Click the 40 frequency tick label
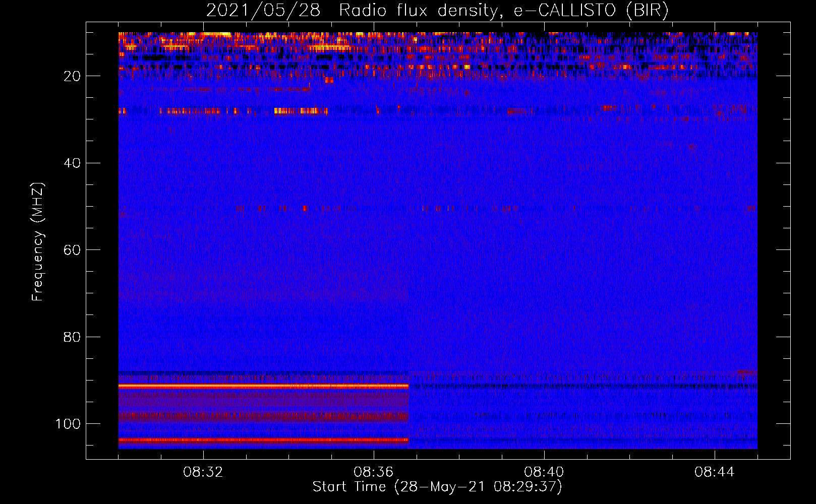Screen dimensions: 816x504 click(72, 163)
